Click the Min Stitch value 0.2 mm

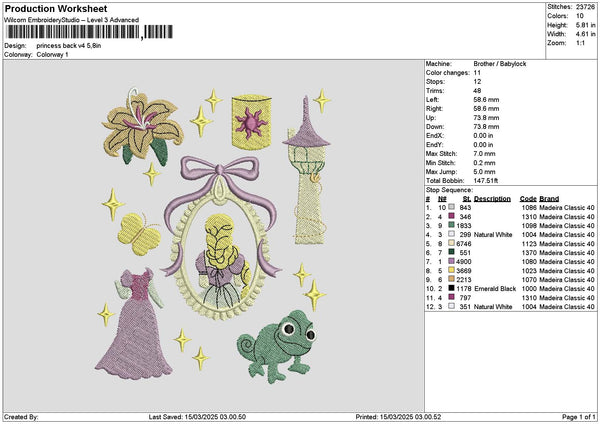pos(484,163)
